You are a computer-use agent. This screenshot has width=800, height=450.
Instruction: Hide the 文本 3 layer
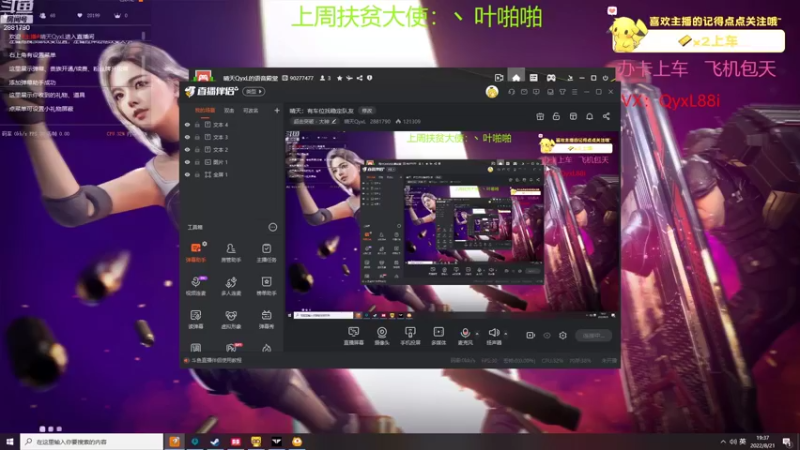point(188,137)
